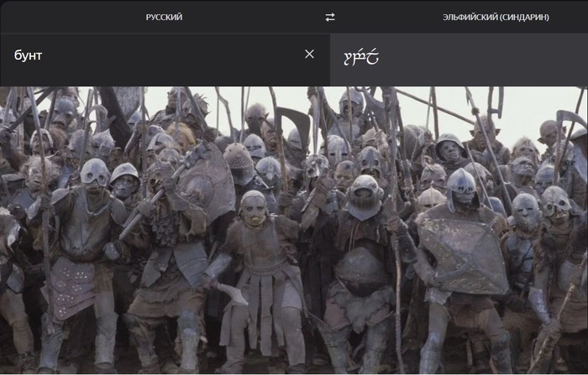Open the РУССКИЙ source language selector
Image resolution: width=588 pixels, height=375 pixels.
click(164, 18)
